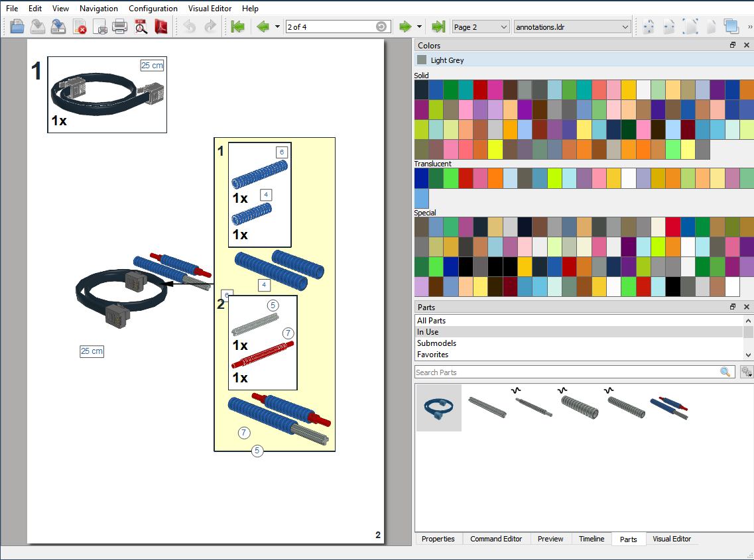Click the Actual Size page icon

click(x=711, y=27)
